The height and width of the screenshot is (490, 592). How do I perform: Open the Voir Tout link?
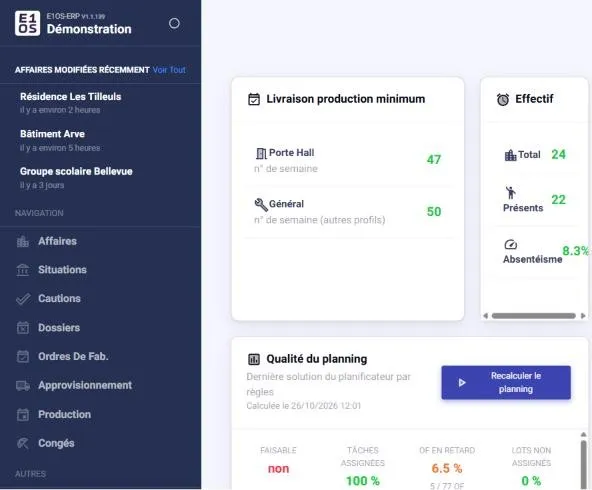coord(169,70)
